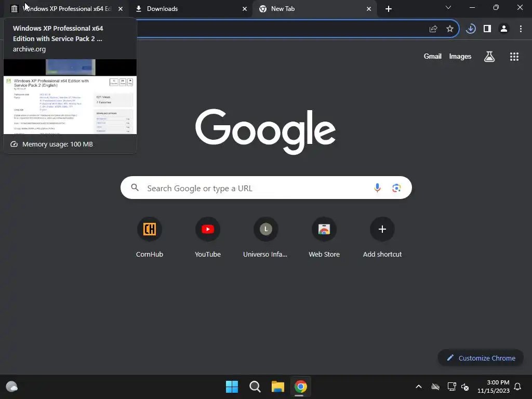
Task: Show hidden system tray icons
Action: tap(419, 387)
